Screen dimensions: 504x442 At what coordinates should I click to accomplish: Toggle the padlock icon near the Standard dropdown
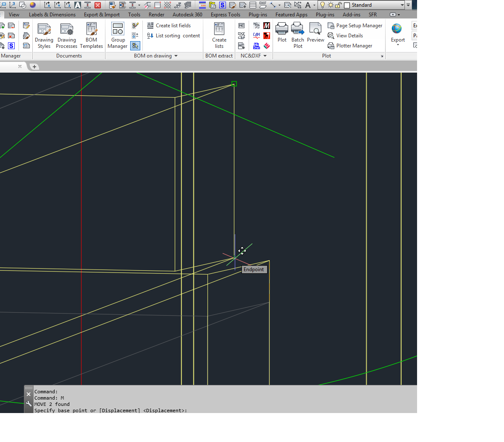(x=339, y=5)
